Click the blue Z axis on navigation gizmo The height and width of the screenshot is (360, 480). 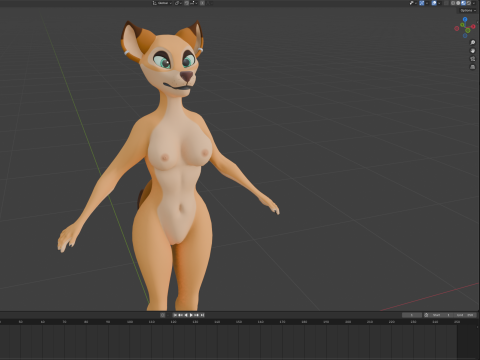465,19
